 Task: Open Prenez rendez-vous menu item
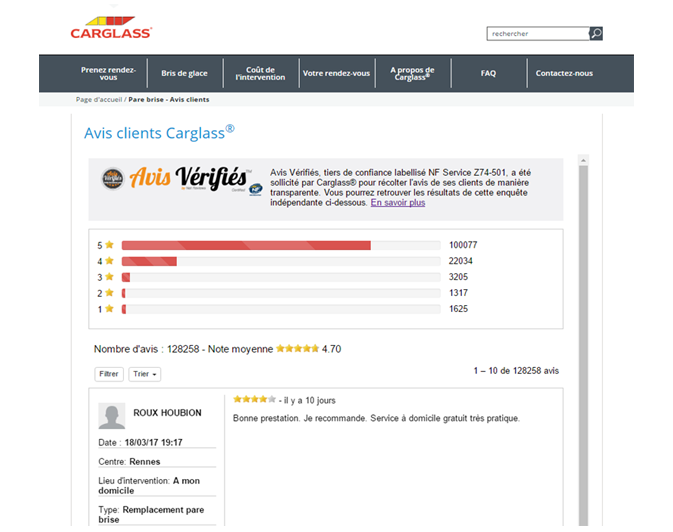point(108,73)
